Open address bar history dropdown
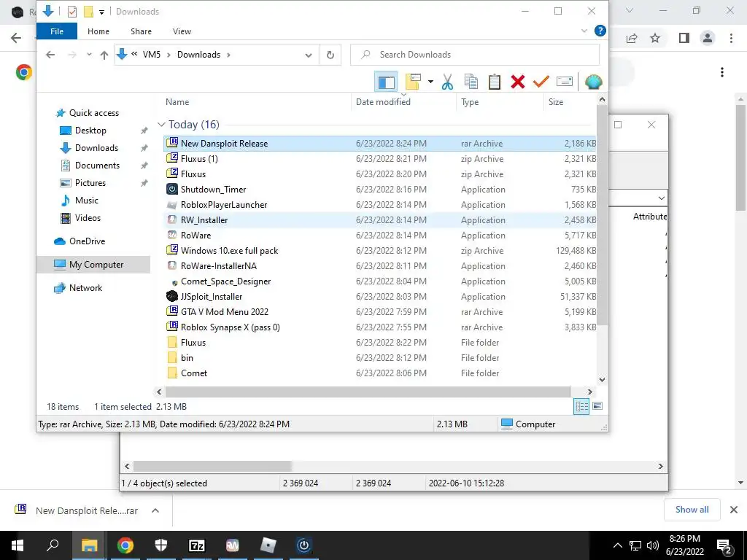 [x=309, y=55]
